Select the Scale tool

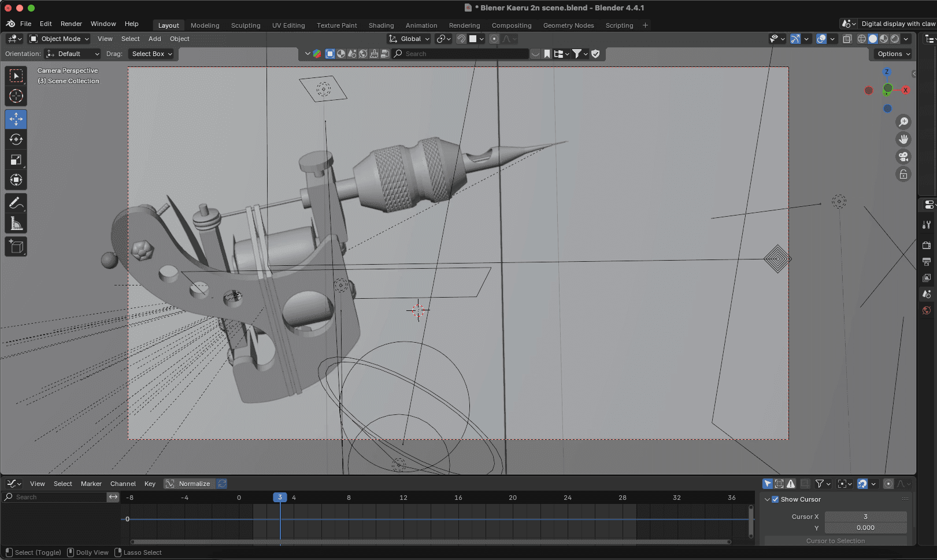click(16, 160)
